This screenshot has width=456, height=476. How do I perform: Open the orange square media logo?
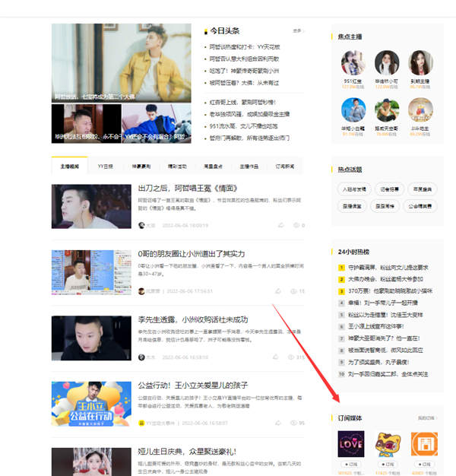[424, 444]
